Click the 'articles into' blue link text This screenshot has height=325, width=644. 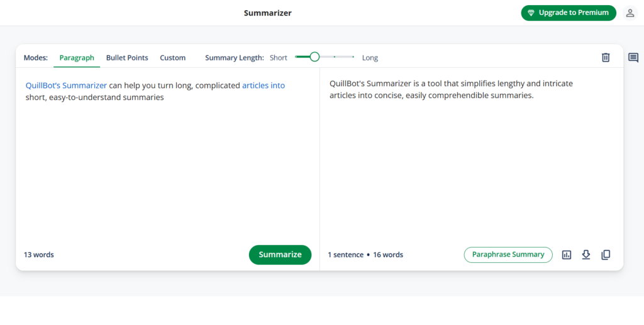coord(264,85)
